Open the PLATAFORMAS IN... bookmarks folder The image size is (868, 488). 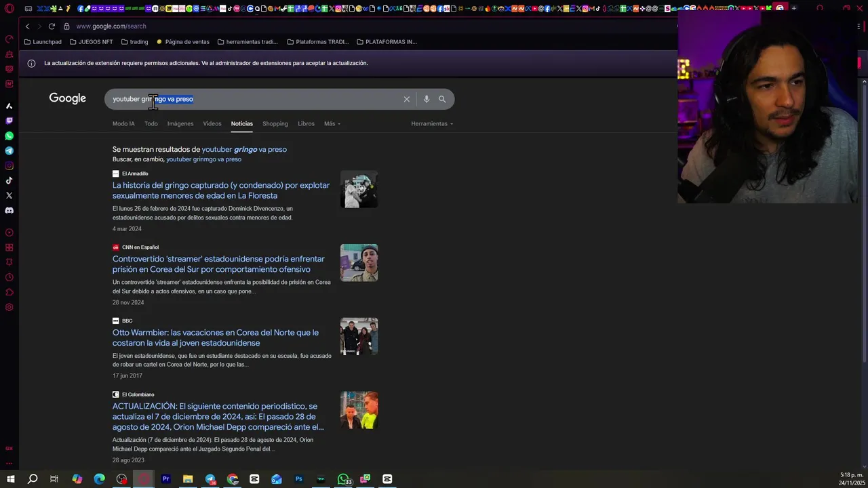[387, 42]
